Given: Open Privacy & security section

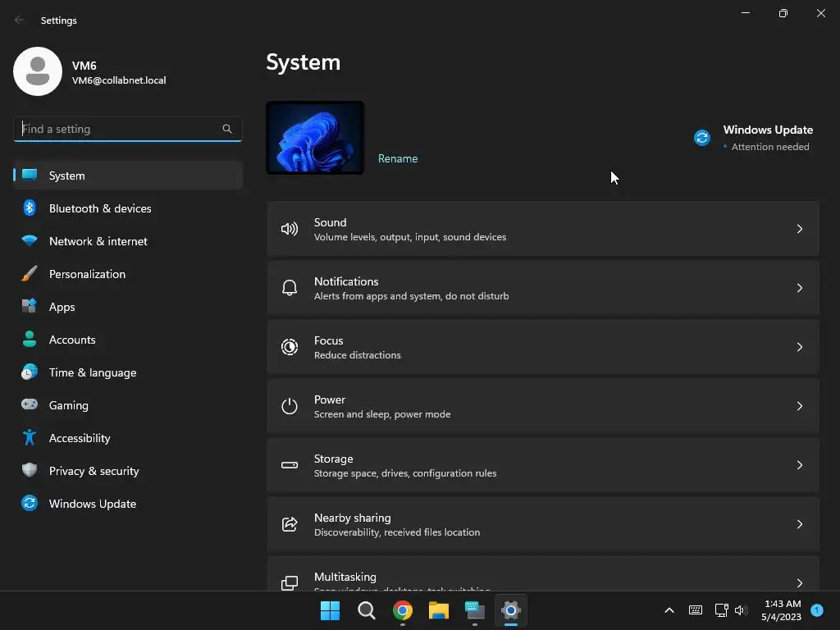Looking at the screenshot, I should click(128, 470).
